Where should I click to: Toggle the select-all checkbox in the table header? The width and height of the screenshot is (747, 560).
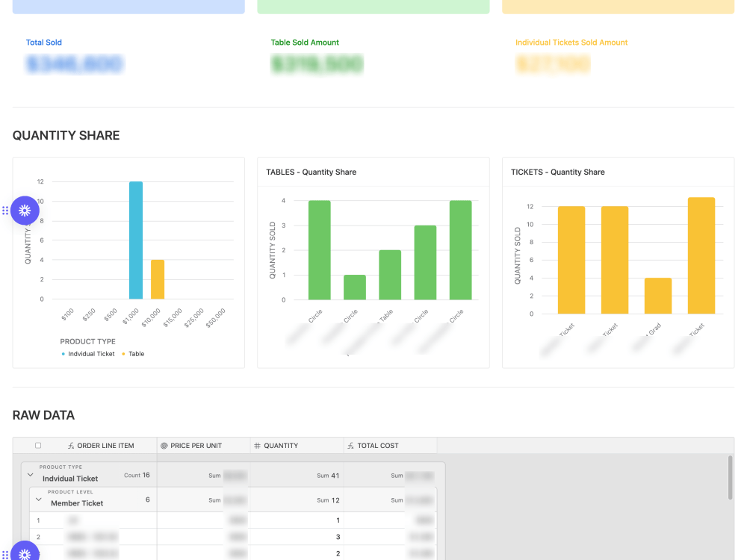click(38, 445)
